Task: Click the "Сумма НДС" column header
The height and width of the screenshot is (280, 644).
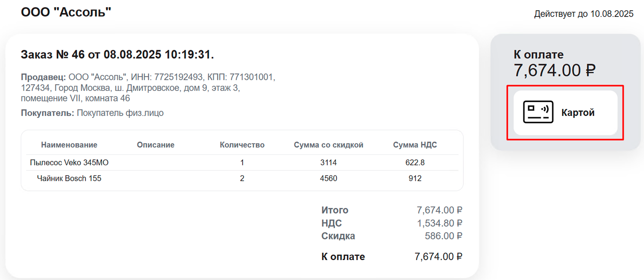Action: (x=415, y=145)
